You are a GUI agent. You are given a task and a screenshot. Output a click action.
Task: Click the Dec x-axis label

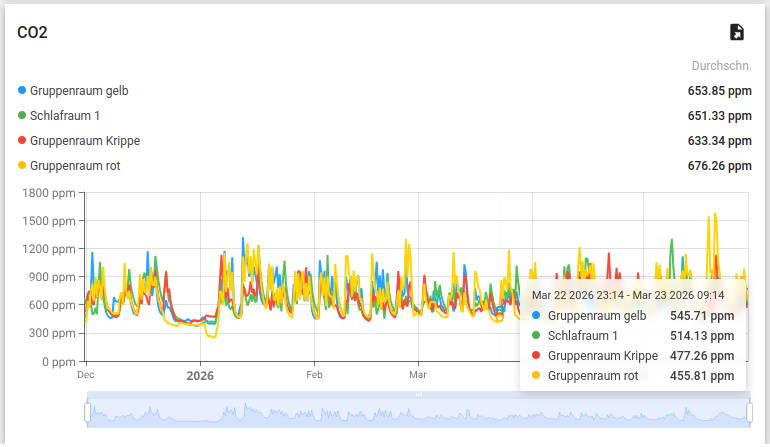[86, 375]
